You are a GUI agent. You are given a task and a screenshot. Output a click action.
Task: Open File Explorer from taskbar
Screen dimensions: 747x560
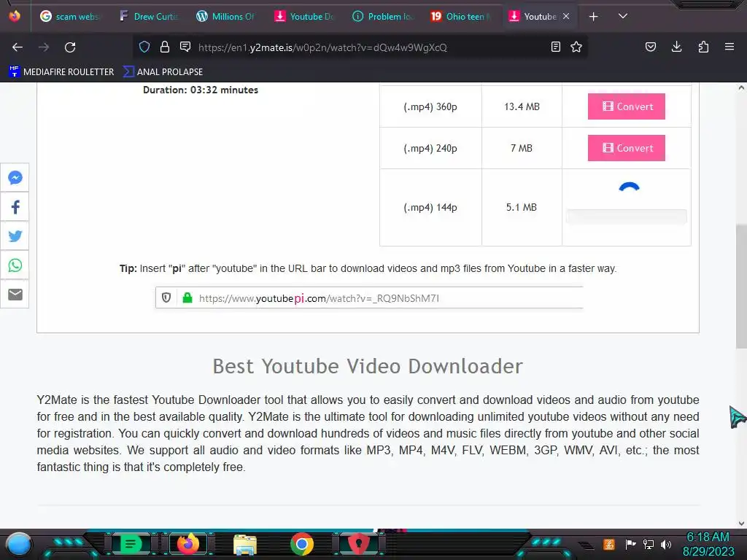(245, 545)
